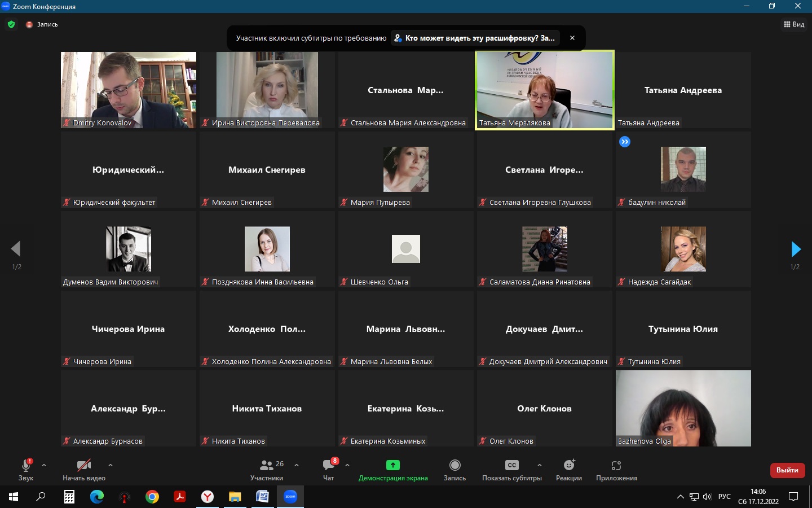This screenshot has width=812, height=508.
Task: Expand subtitle options arrow beside Показать субтитры
Action: pyautogui.click(x=540, y=465)
